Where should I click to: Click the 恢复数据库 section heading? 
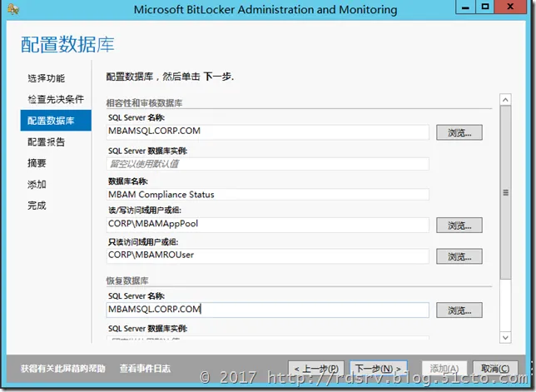127,280
